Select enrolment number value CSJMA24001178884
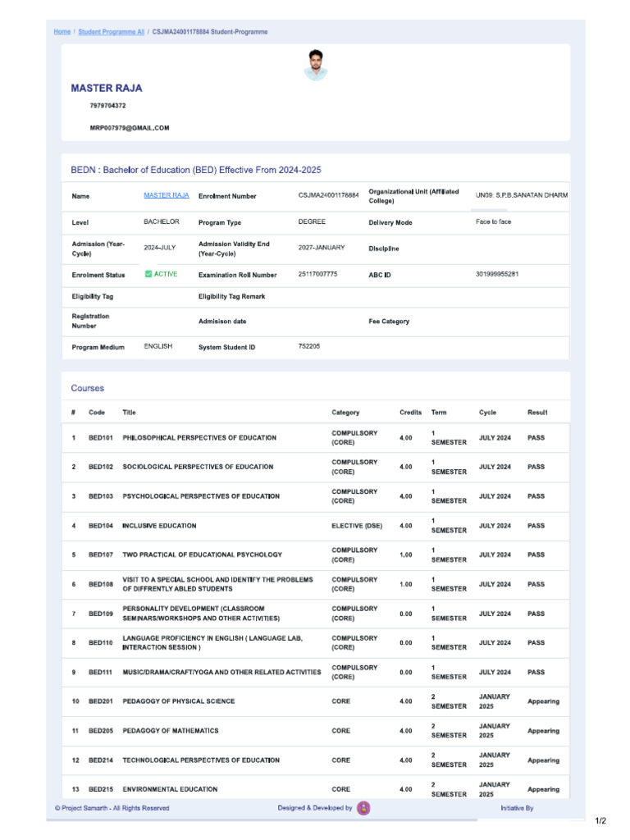 coord(328,195)
